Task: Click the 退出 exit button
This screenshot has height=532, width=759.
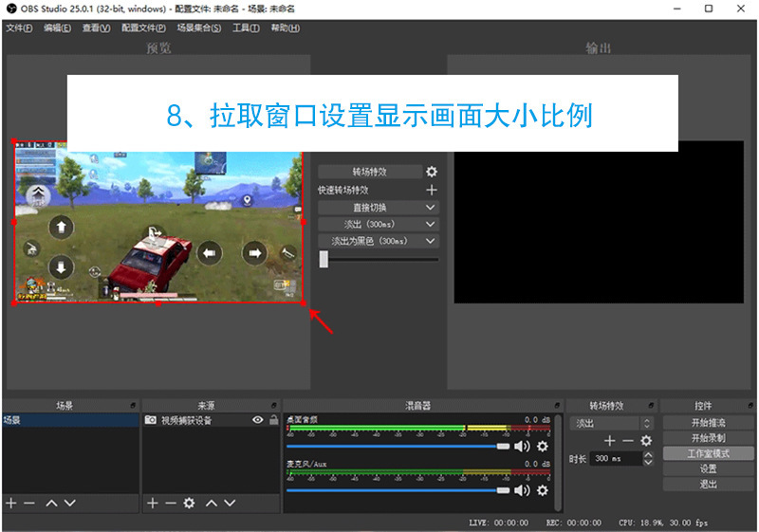Action: (708, 485)
